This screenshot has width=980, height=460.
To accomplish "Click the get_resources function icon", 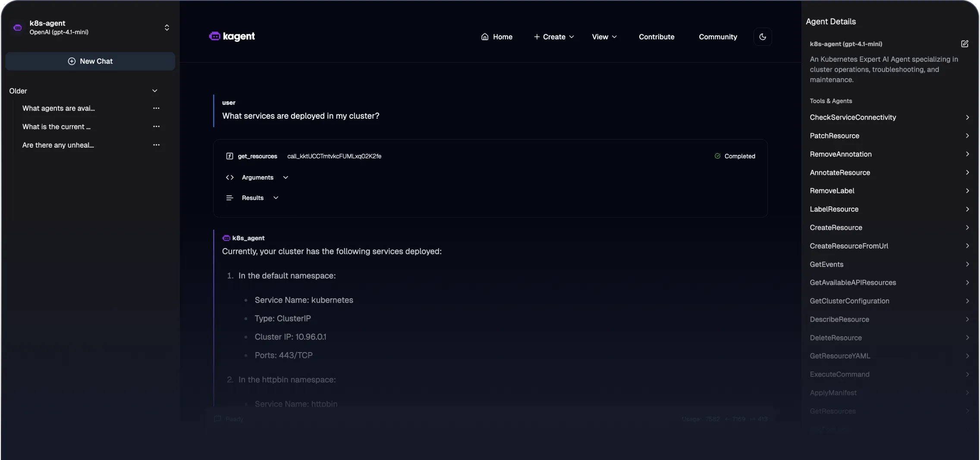I will point(229,156).
